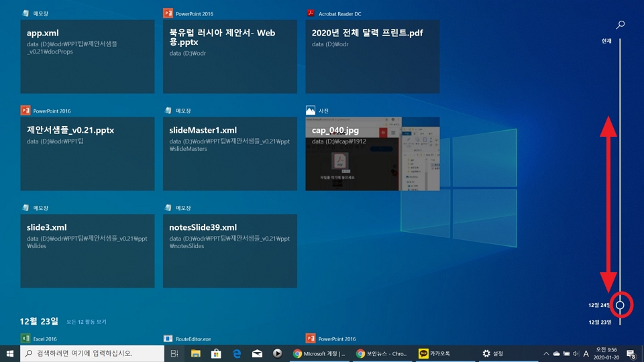Switch to 설정 taskbar window
This screenshot has width=644, height=362.
click(508, 353)
